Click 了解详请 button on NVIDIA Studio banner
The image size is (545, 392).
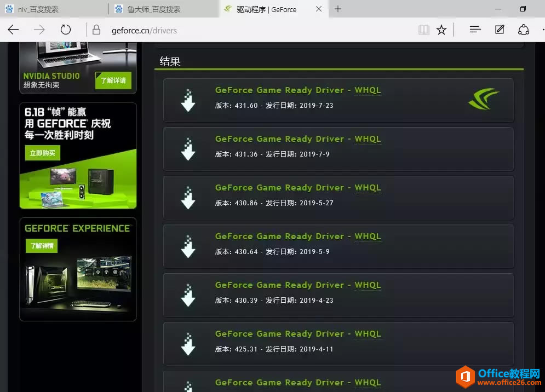click(x=113, y=80)
